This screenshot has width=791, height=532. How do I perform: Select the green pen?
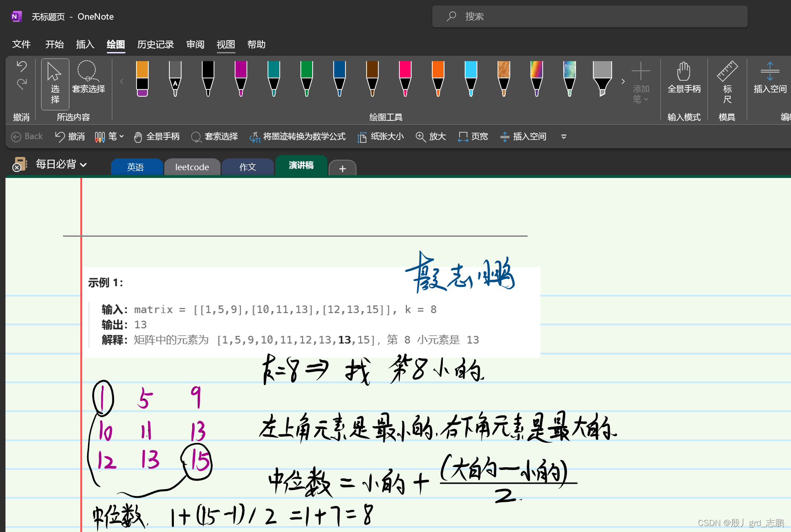coord(307,79)
